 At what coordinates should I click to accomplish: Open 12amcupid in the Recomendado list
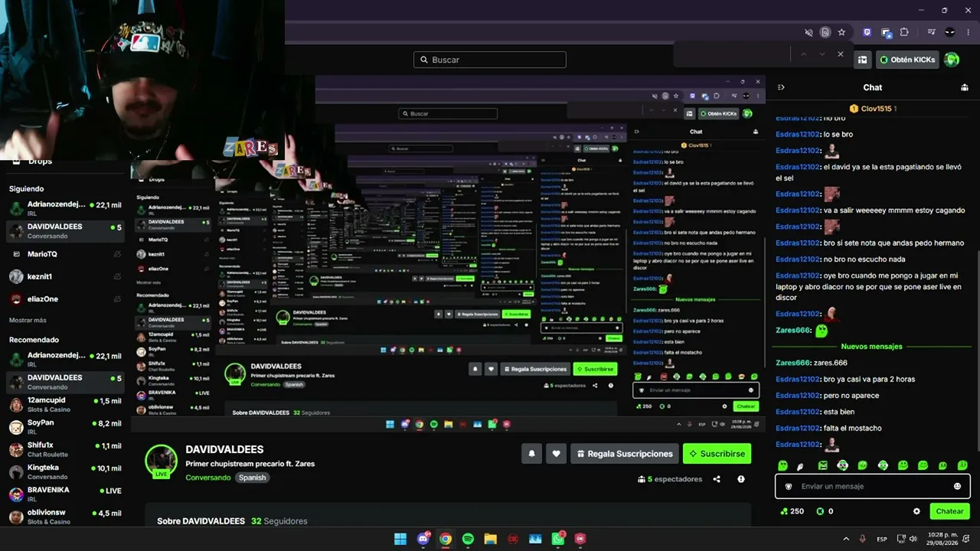64,405
